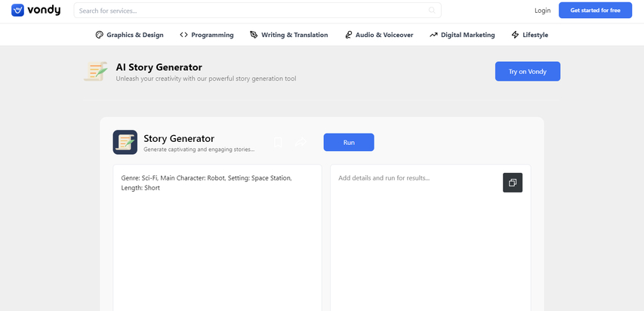
Task: Click the 'Unleash your creativity' subtitle
Action: [206, 79]
